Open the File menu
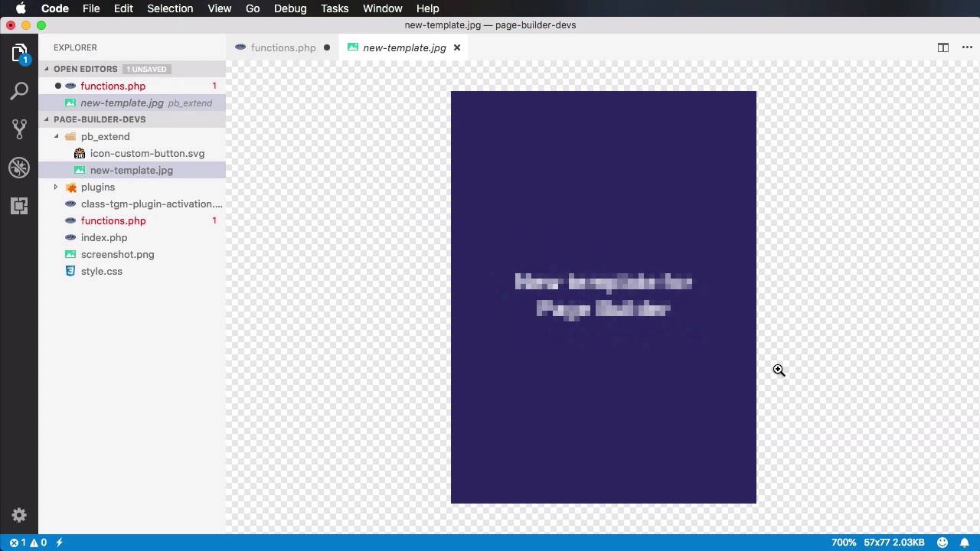The height and width of the screenshot is (551, 980). (x=91, y=8)
